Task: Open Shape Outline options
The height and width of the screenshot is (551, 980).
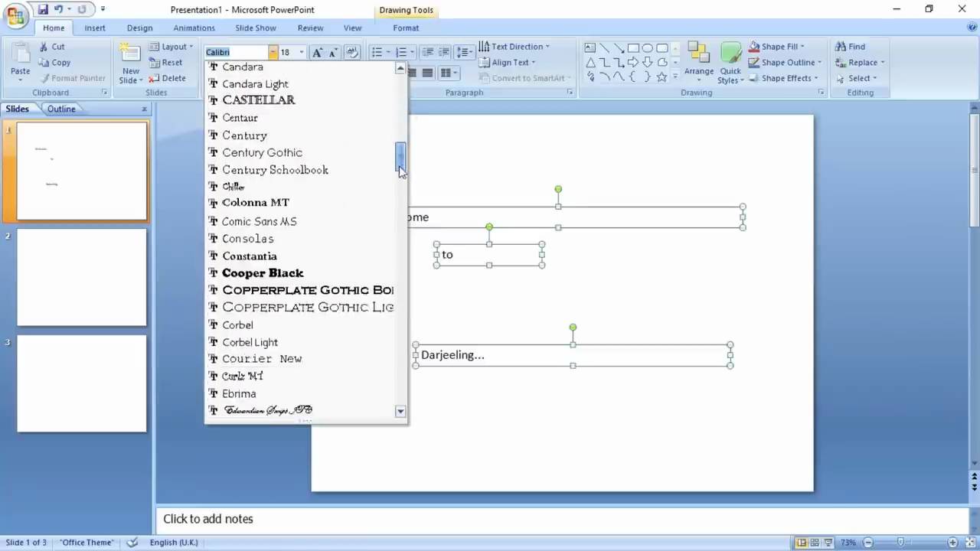Action: click(785, 63)
